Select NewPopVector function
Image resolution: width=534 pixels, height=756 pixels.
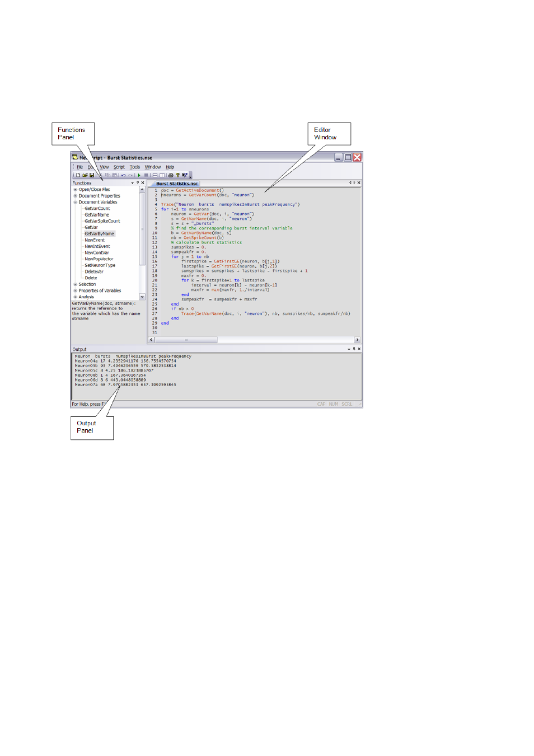(99, 259)
